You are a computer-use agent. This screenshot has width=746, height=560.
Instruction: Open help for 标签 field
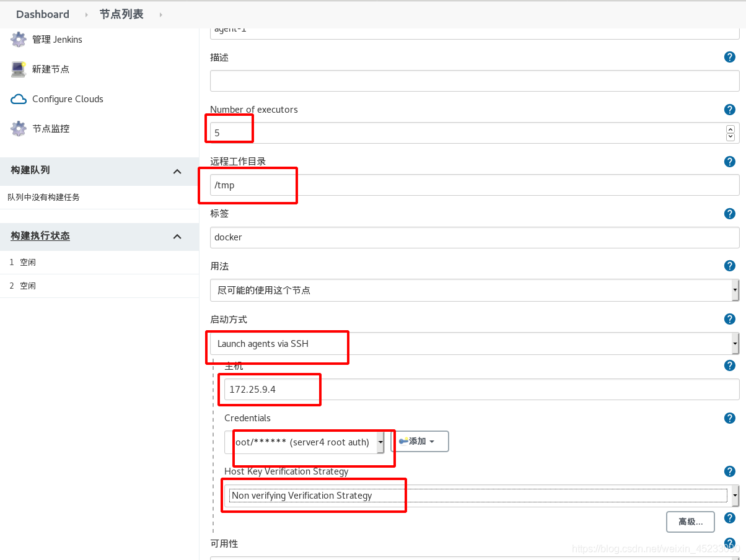pyautogui.click(x=730, y=214)
